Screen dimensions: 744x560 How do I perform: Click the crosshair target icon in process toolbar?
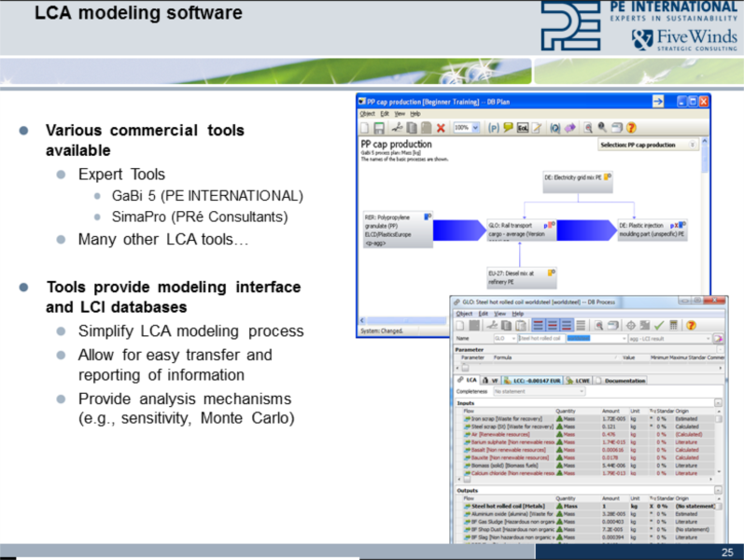pos(631,325)
